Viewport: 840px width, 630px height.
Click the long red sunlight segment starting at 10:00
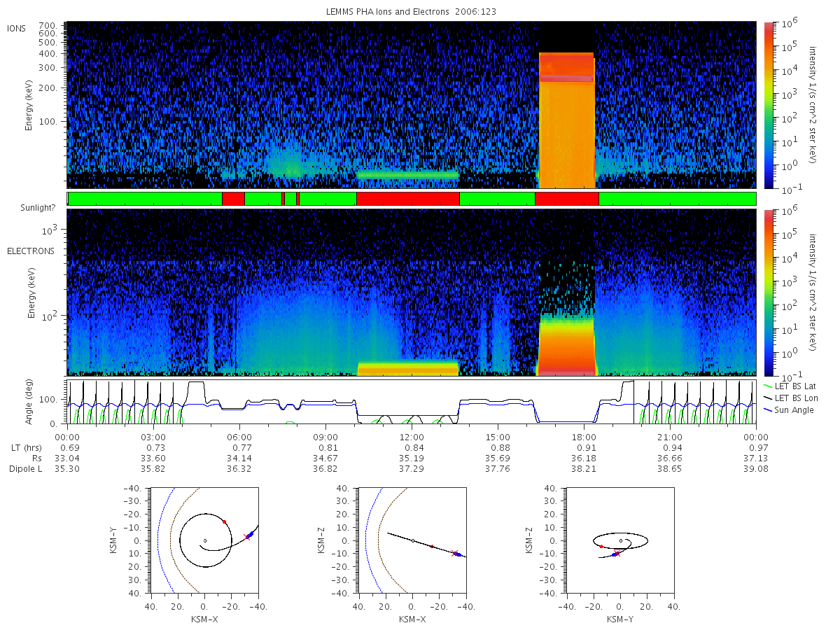408,199
